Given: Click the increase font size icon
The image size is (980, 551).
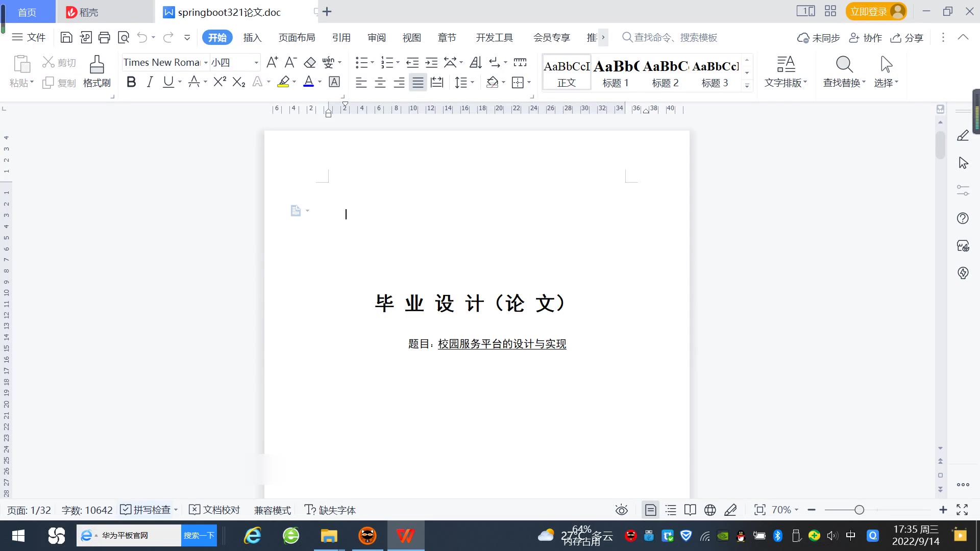Looking at the screenshot, I should pyautogui.click(x=272, y=62).
